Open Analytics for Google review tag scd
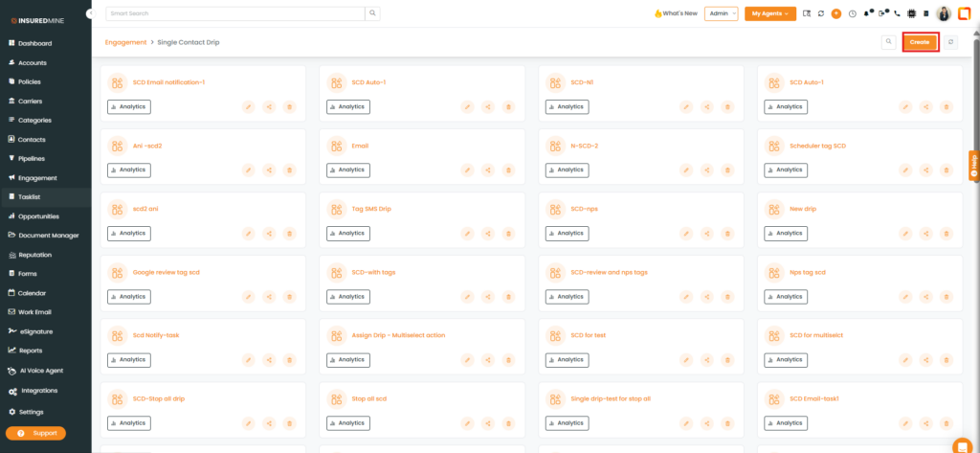 (129, 296)
